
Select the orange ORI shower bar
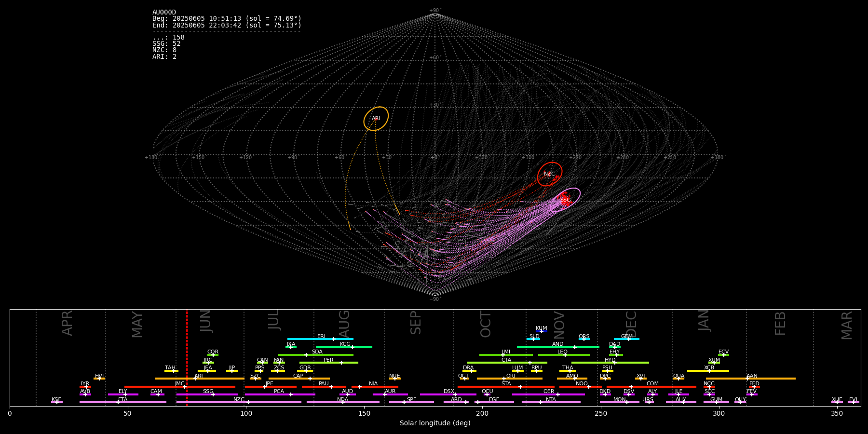point(510,379)
